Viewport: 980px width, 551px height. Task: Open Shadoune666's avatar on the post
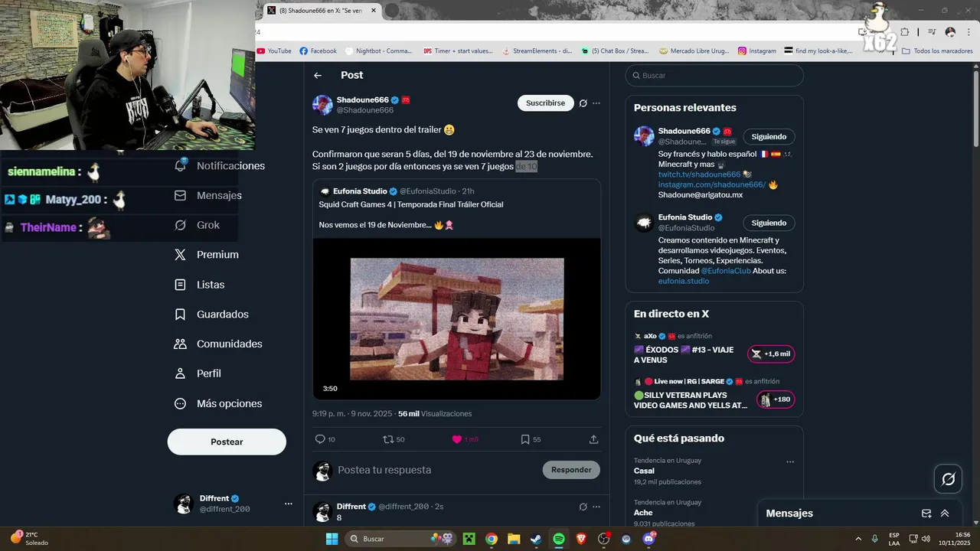pyautogui.click(x=322, y=105)
